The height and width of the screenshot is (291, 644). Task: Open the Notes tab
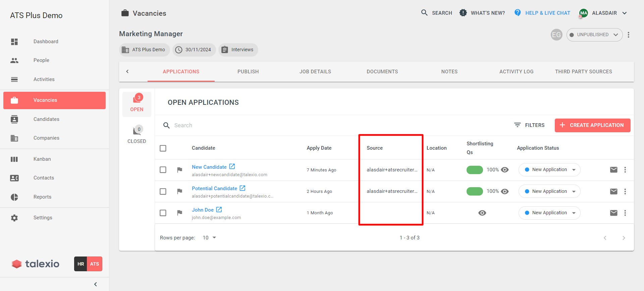pyautogui.click(x=449, y=72)
